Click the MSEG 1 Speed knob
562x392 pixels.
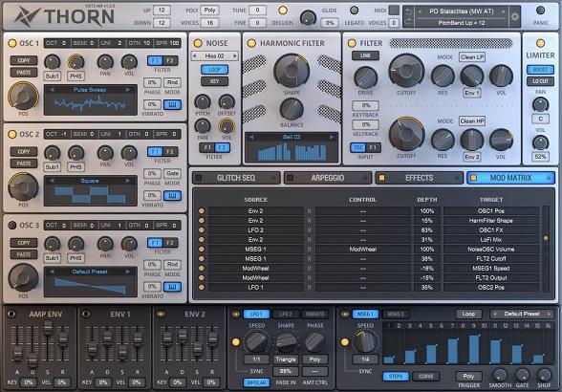click(x=365, y=341)
